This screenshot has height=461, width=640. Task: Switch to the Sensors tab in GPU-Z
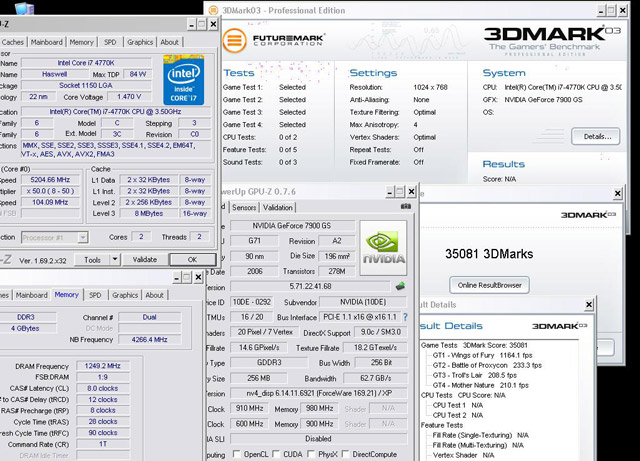tap(244, 207)
